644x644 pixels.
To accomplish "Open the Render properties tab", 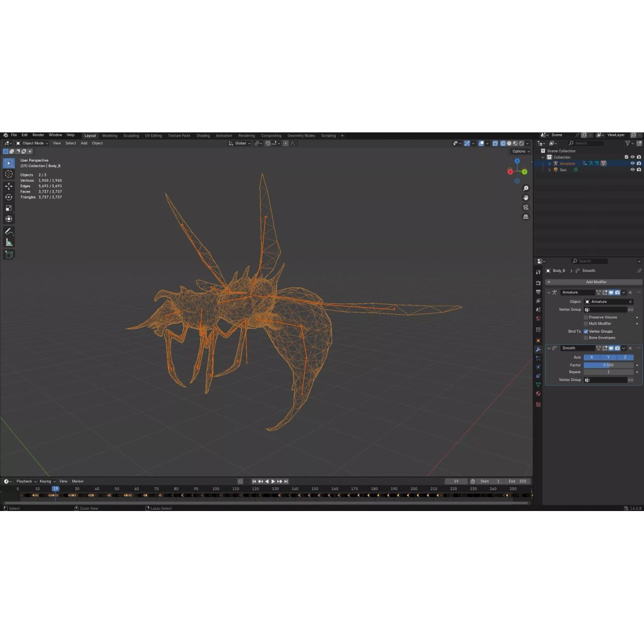I will point(538,283).
